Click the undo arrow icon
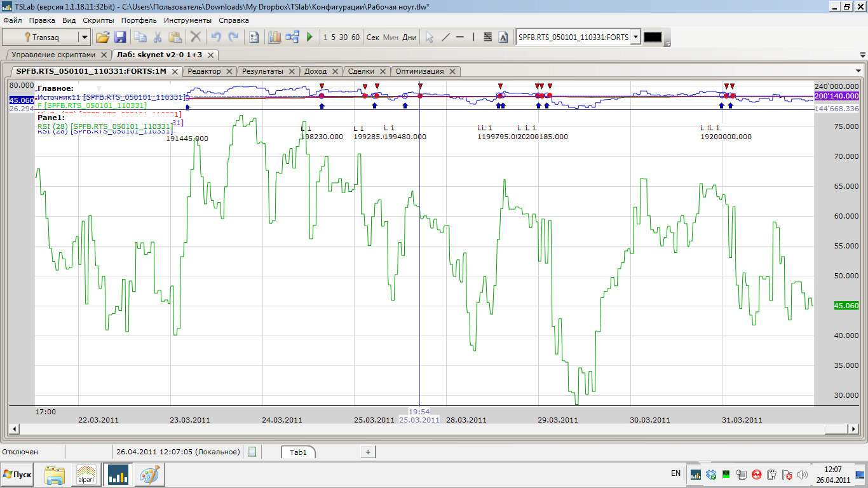 (x=216, y=37)
